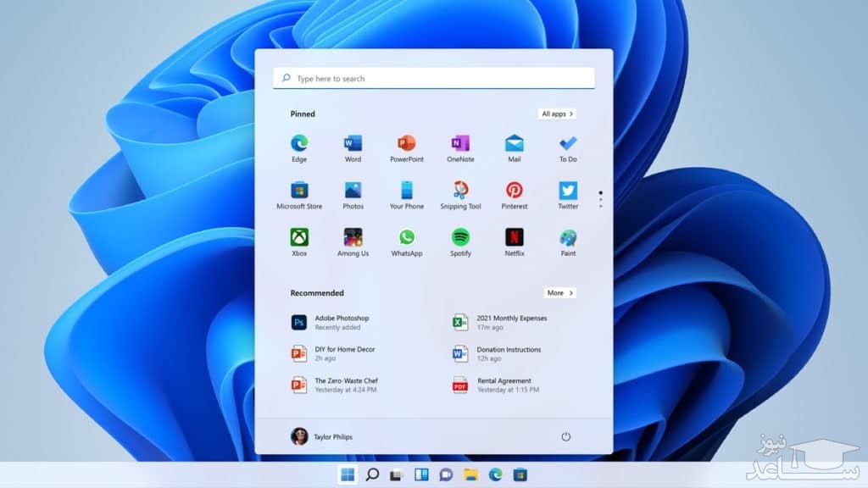Click the Power button
The height and width of the screenshot is (488, 868).
(x=565, y=436)
